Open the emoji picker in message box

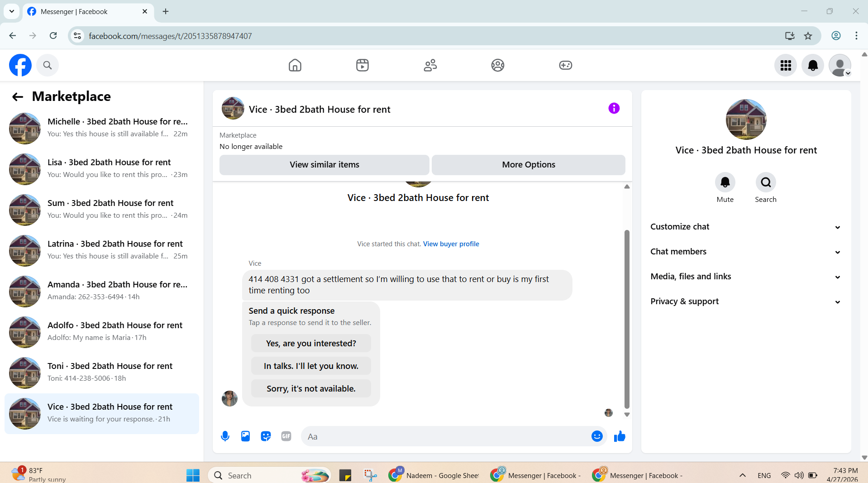pos(597,436)
